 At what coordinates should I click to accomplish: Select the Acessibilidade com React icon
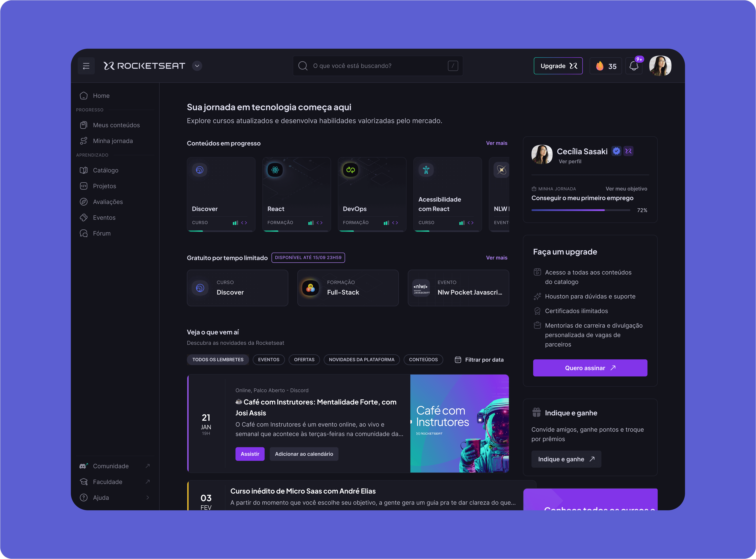pyautogui.click(x=426, y=170)
